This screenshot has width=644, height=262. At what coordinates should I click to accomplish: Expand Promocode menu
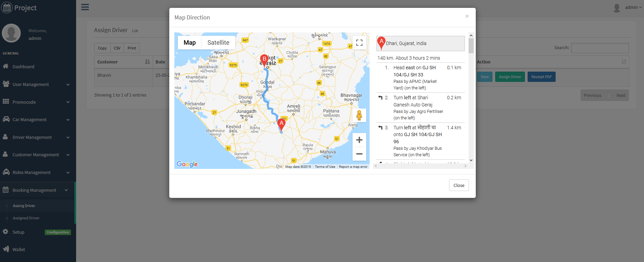pos(38,102)
